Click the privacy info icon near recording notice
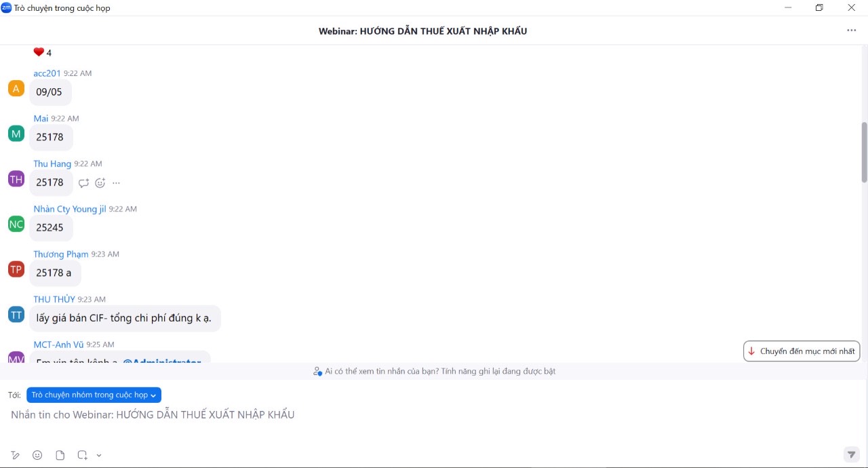Viewport: 868px width, 468px height. [x=317, y=371]
